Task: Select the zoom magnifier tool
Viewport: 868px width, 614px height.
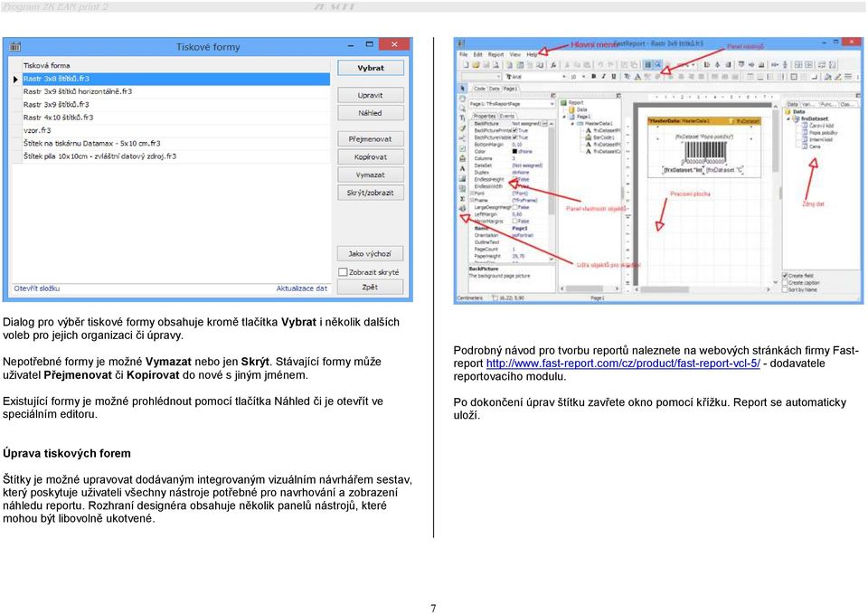Action: point(462,109)
